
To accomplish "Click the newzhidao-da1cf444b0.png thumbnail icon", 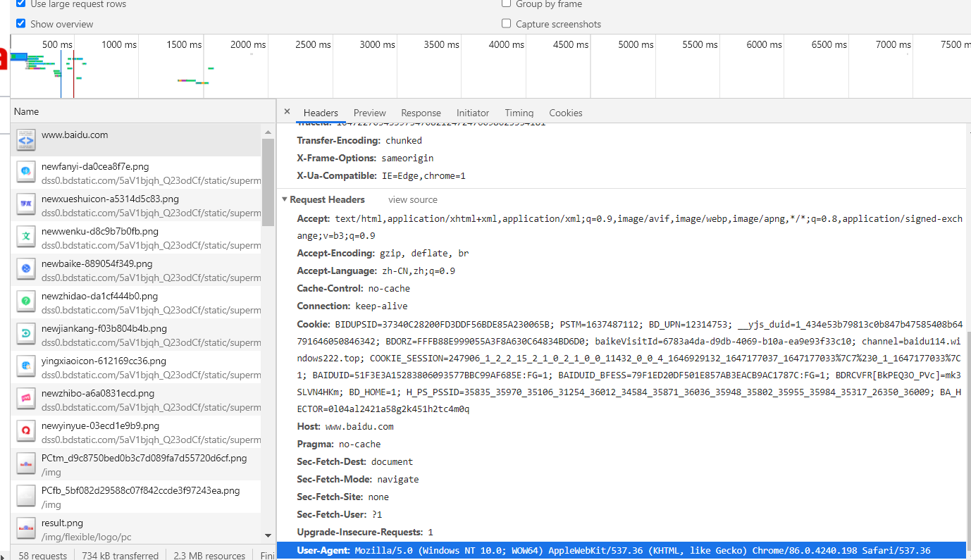I will point(26,301).
